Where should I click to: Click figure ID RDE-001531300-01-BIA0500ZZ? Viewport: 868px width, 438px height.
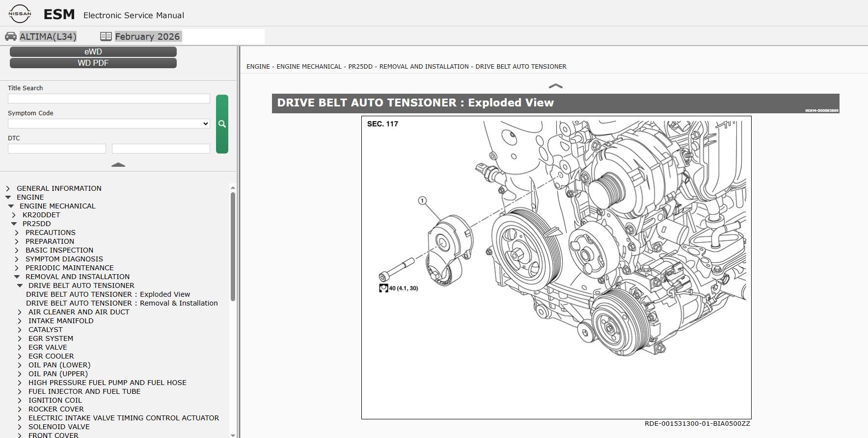pyautogui.click(x=697, y=424)
